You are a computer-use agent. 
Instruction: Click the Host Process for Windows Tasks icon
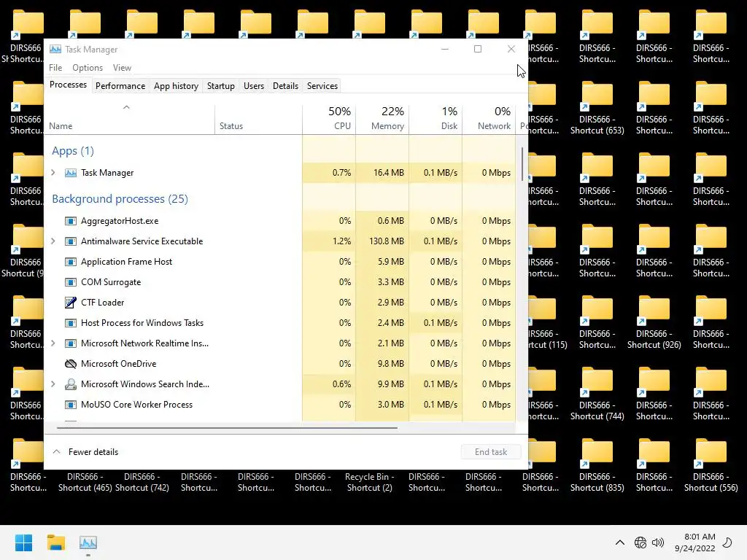(71, 323)
